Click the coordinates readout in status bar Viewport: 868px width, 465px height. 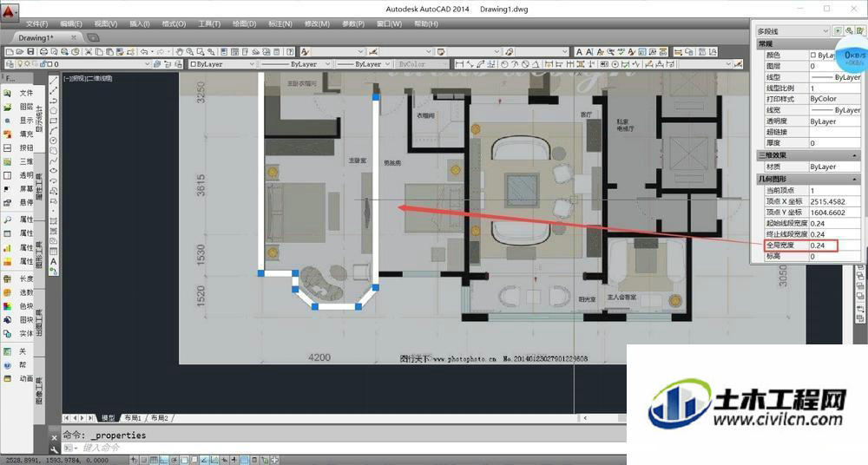[56, 460]
